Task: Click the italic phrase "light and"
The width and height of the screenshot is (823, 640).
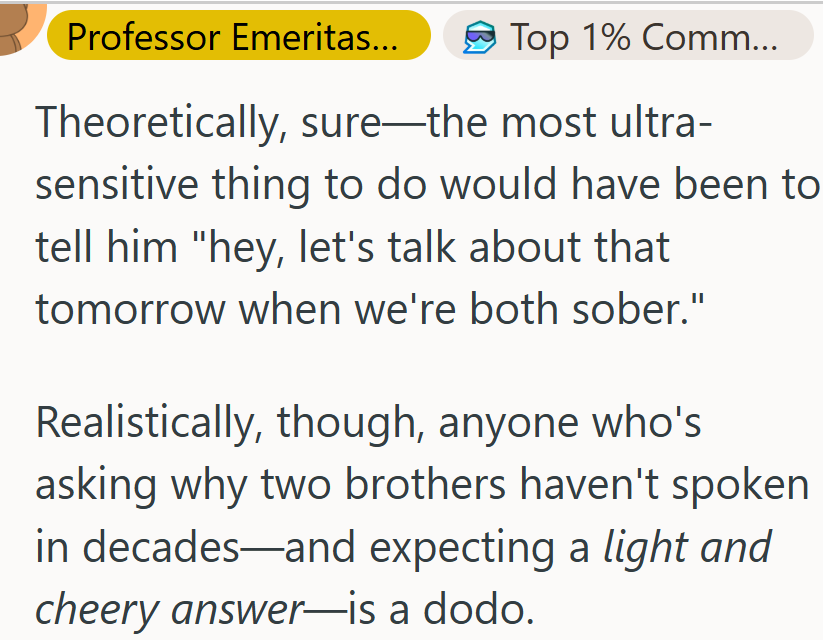Action: pos(688,547)
